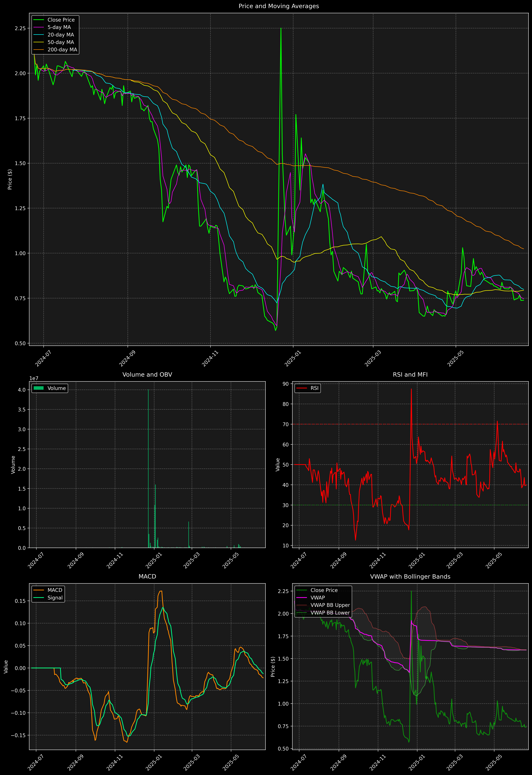This screenshot has height=775, width=532.
Task: Click the 2025-03 x-axis tick of Volume chart
Action: tap(191, 561)
